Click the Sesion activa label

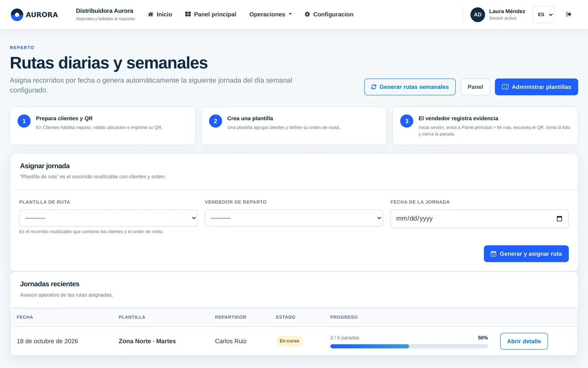pos(503,18)
